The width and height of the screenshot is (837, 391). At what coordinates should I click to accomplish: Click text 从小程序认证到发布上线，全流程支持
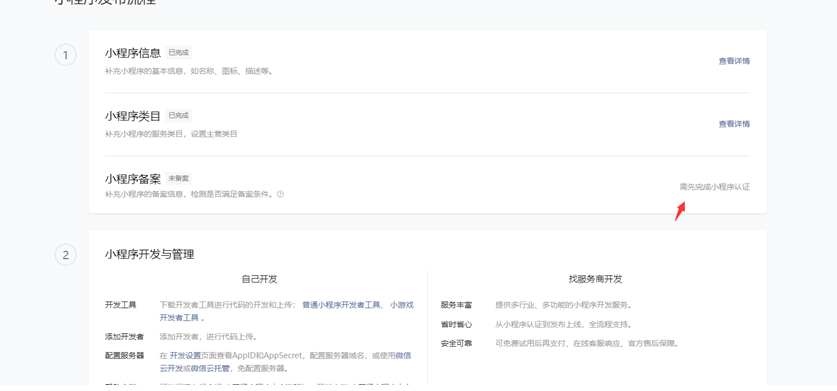(x=563, y=324)
